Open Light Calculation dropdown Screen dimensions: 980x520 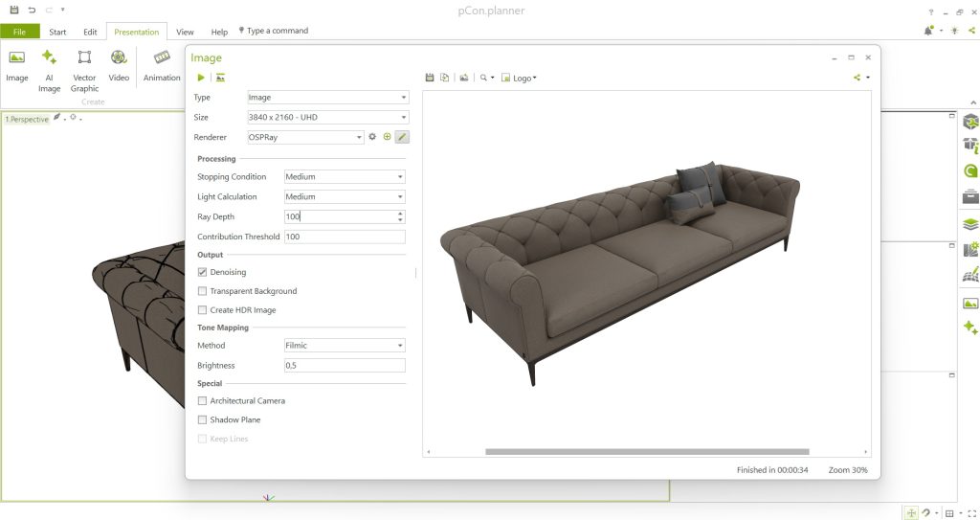tap(345, 196)
